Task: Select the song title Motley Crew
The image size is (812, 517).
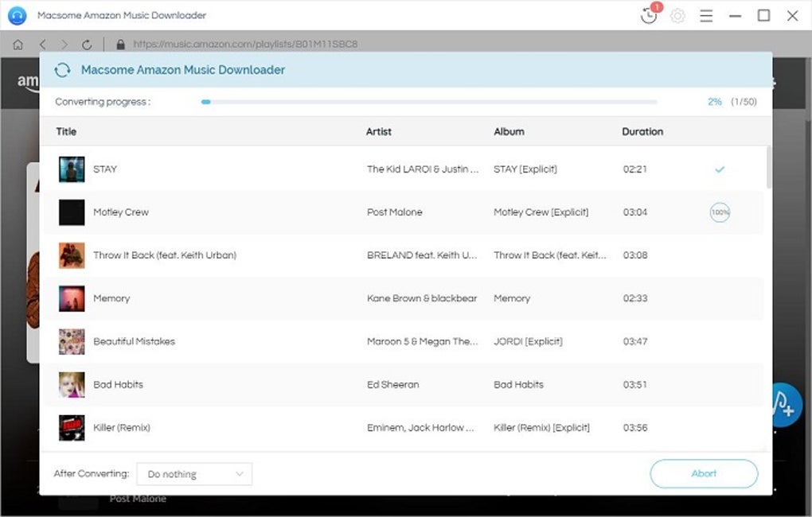Action: [x=121, y=212]
